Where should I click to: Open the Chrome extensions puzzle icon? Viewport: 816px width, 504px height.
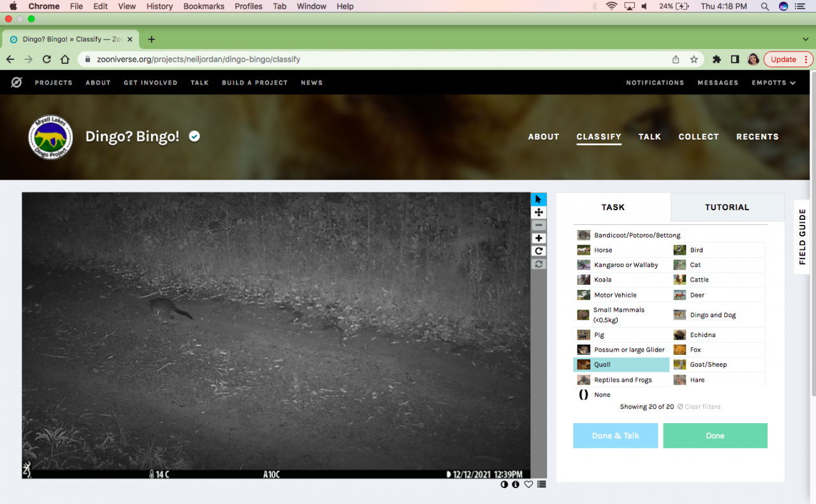pos(717,59)
